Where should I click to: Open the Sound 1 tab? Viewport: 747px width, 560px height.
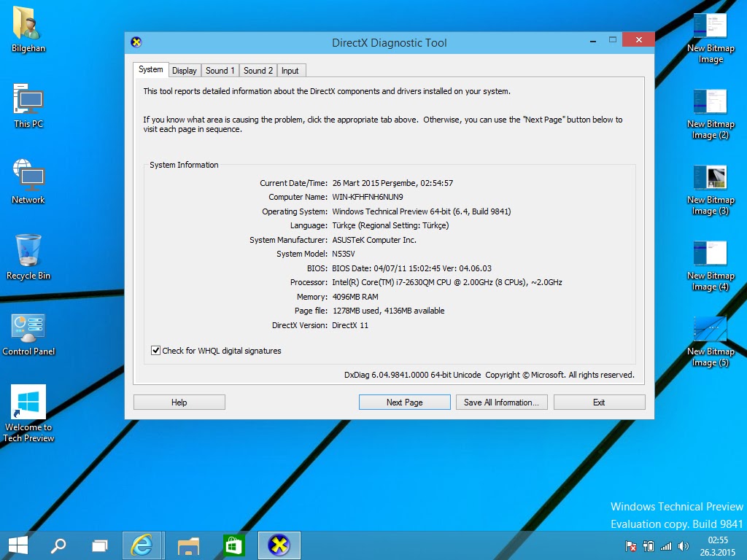220,71
